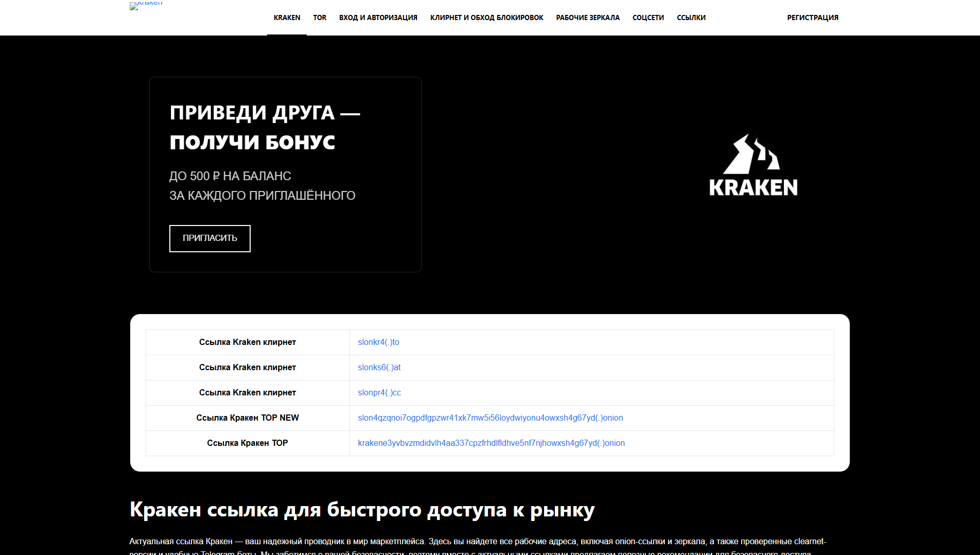Click the broken Kraken logo image in header
980x555 pixels.
146,5
